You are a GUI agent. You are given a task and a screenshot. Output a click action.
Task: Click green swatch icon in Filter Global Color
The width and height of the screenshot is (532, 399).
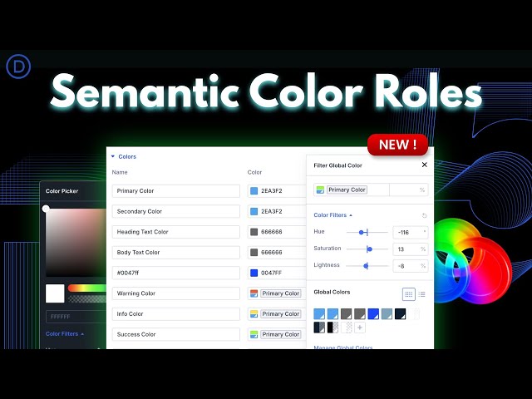(x=320, y=190)
